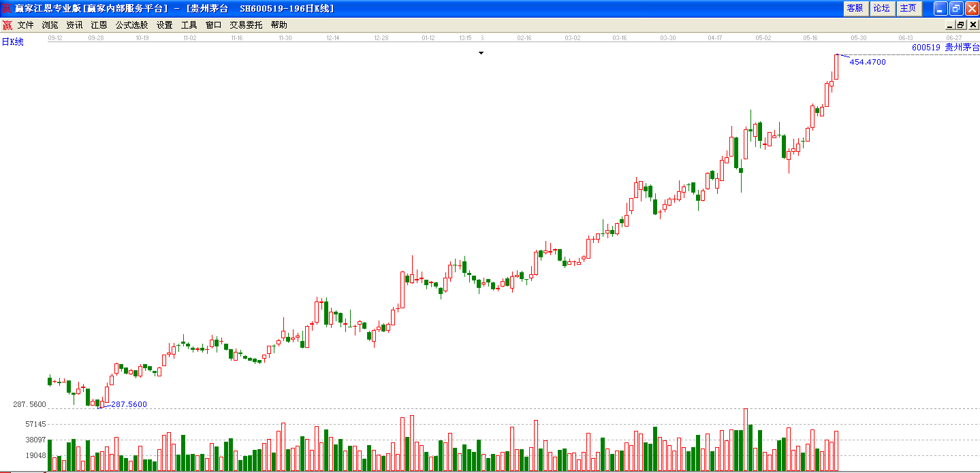The width and height of the screenshot is (980, 473).
Task: Click the 日K线 period label
Action: click(12, 42)
